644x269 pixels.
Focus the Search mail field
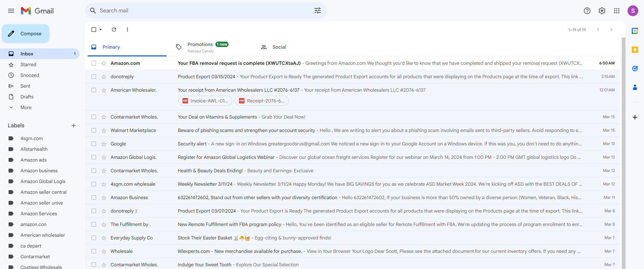(x=205, y=11)
